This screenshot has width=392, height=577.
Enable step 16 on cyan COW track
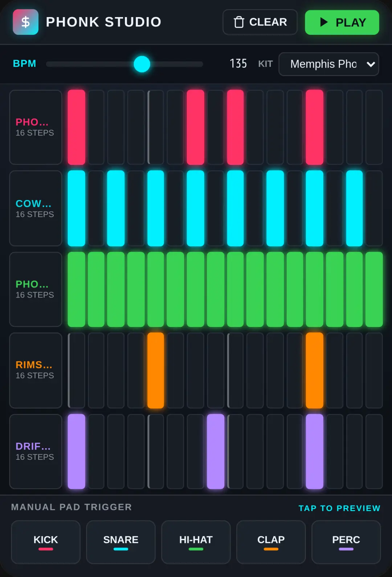374,208
